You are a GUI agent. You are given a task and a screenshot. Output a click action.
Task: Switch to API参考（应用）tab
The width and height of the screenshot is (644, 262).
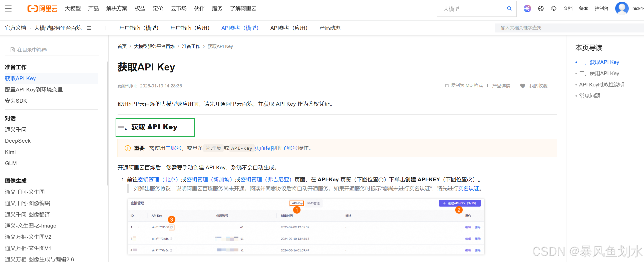click(289, 28)
